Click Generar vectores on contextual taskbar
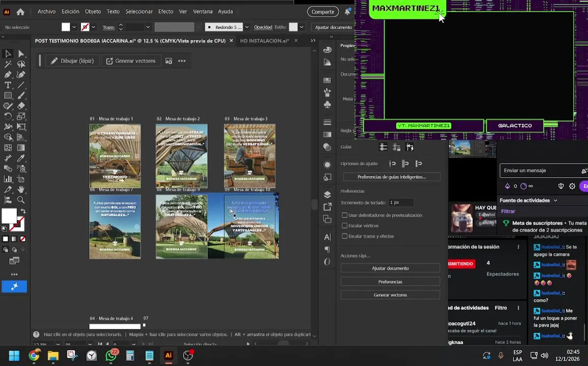588x366 pixels. 131,61
